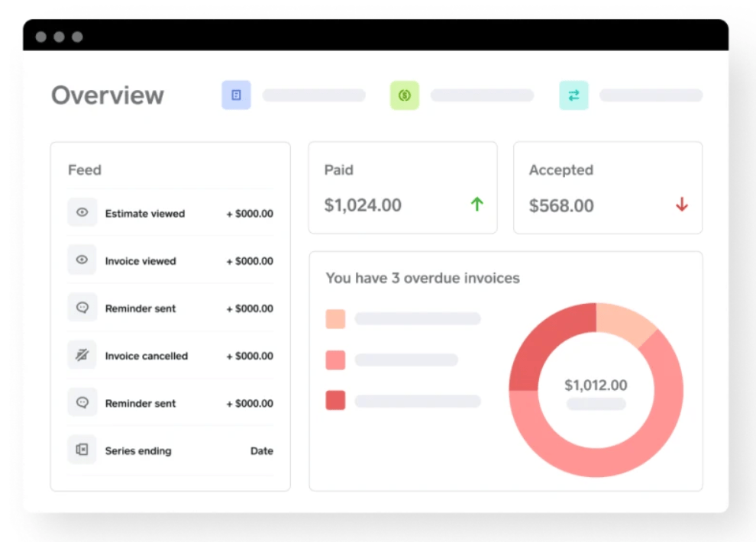Select the dark red legend color swatch
Viewport: 756px width, 542px height.
tap(334, 400)
